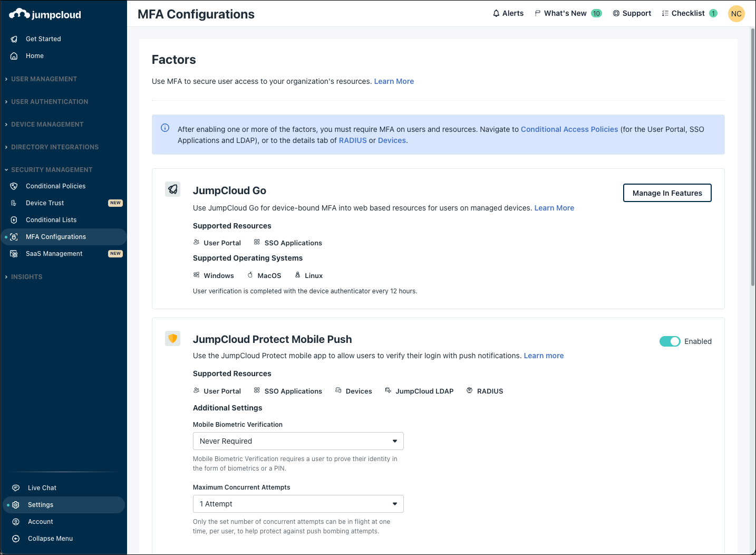
Task: Click the Get Started rocket icon
Action: tap(14, 39)
